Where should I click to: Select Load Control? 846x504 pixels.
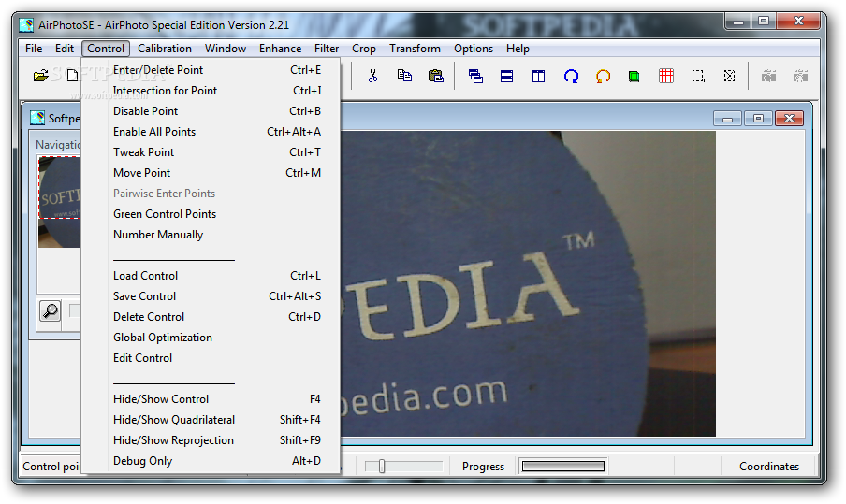point(211,276)
